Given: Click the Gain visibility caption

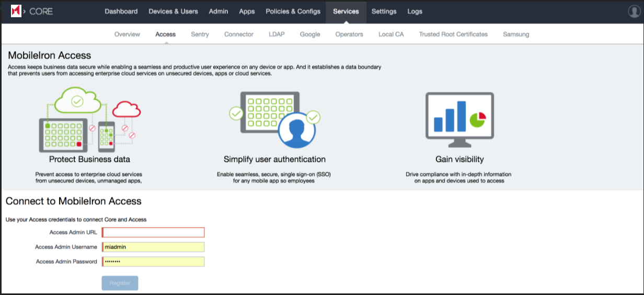Looking at the screenshot, I should point(459,159).
